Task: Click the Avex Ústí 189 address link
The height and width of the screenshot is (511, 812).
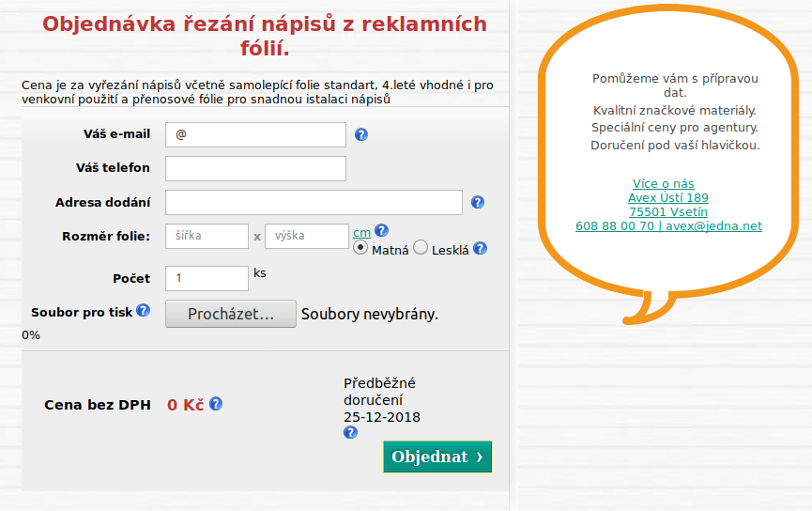Action: (x=667, y=197)
